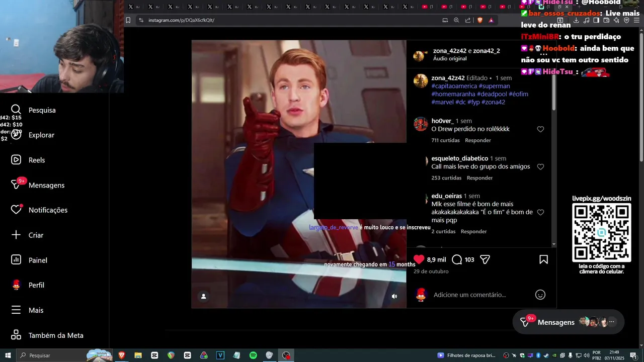Go to Reels in sidebar
This screenshot has width=644, height=362.
pos(28,160)
